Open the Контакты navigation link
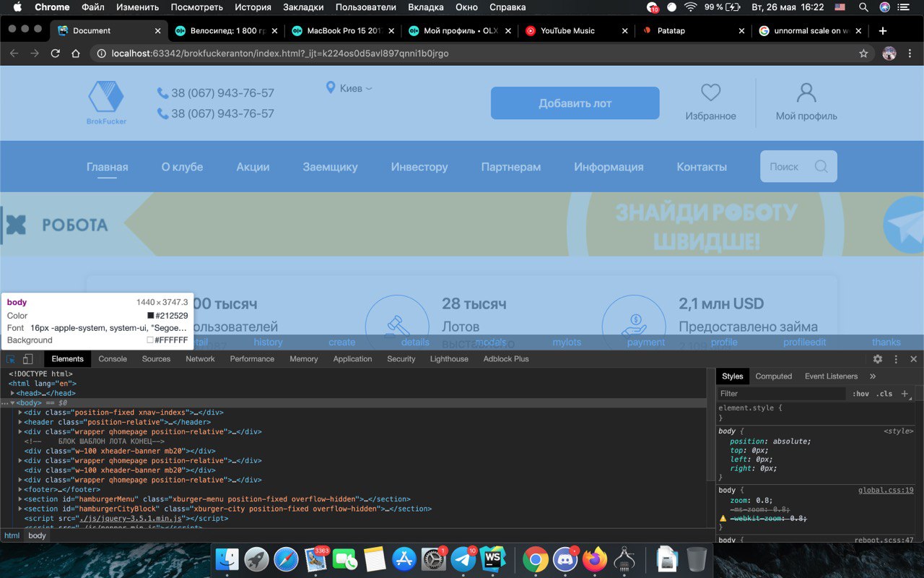The image size is (924, 578). click(x=702, y=167)
